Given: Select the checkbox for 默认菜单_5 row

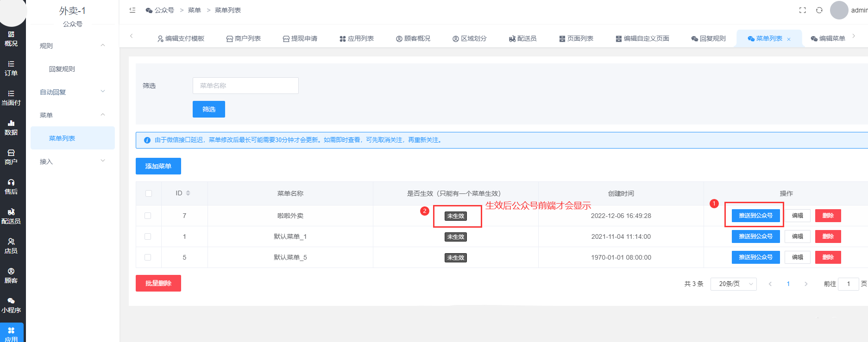Looking at the screenshot, I should pyautogui.click(x=148, y=257).
